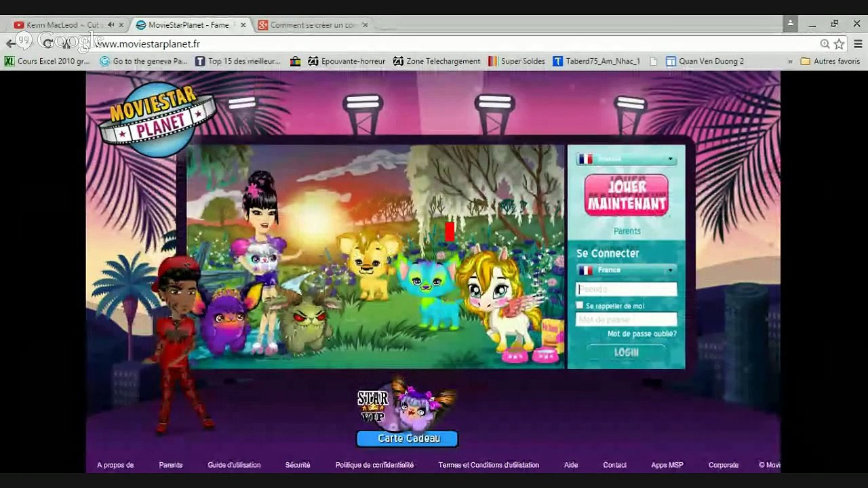Open the Parents footer link
Viewport: 868px width, 488px height.
[x=171, y=465]
